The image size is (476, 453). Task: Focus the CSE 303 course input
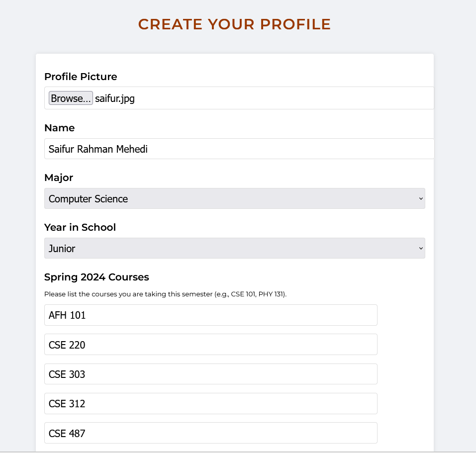click(210, 374)
